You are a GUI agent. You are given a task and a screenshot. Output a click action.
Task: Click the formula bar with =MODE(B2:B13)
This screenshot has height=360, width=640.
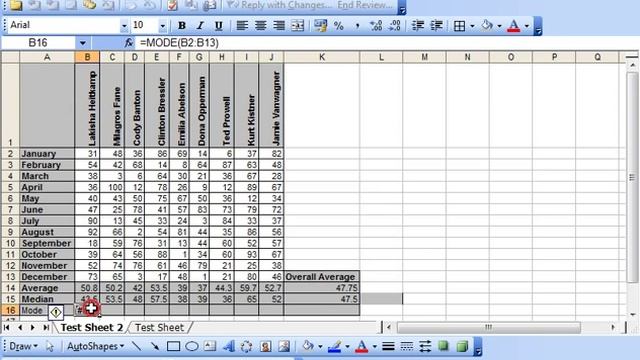pos(386,42)
